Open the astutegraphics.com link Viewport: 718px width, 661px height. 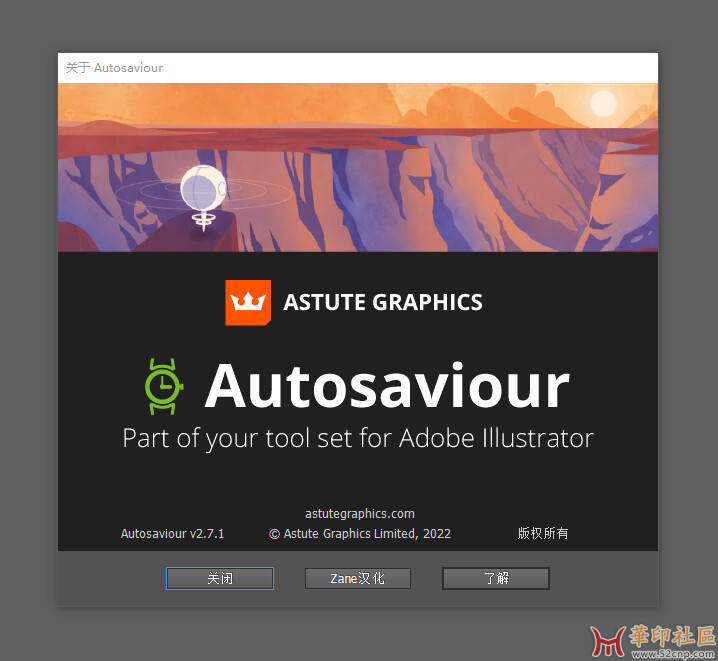pyautogui.click(x=360, y=514)
